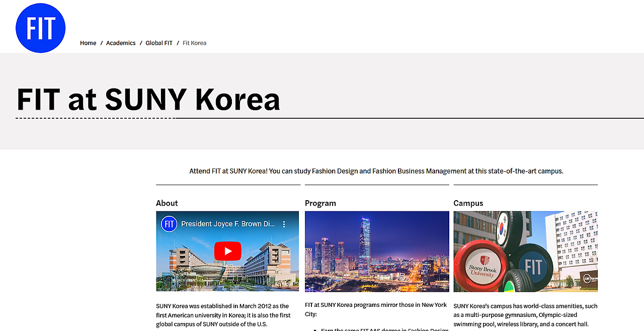The width and height of the screenshot is (644, 331).
Task: Select the Program heading
Action: pos(320,203)
